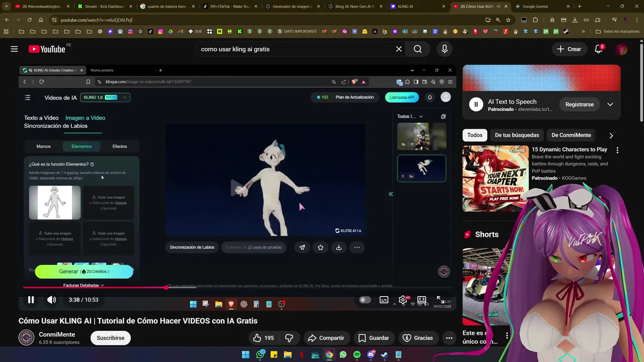
Task: Toggle autoplay switch in the player
Action: (x=364, y=300)
